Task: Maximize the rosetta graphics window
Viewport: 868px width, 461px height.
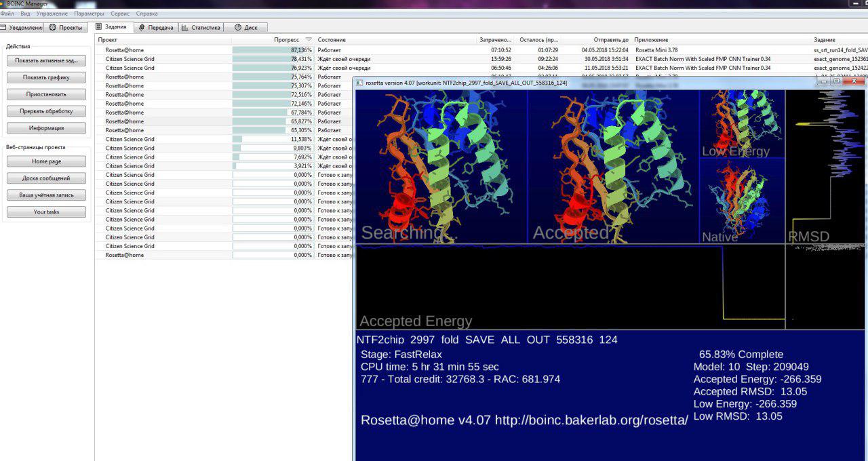Action: point(837,81)
